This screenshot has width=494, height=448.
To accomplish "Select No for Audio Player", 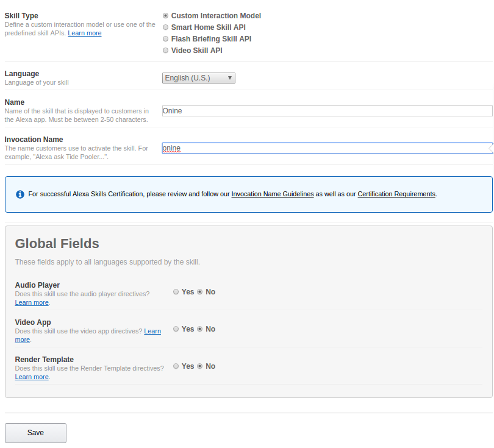I will (200, 292).
